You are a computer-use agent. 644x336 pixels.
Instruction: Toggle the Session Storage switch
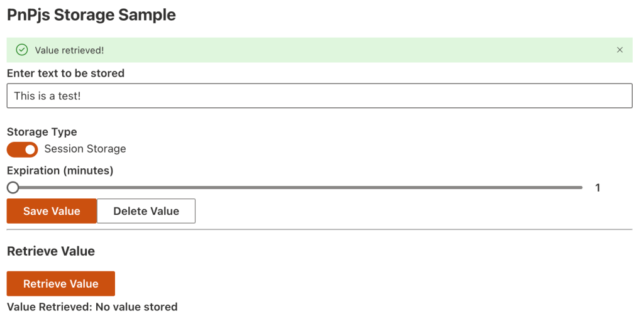coord(23,149)
